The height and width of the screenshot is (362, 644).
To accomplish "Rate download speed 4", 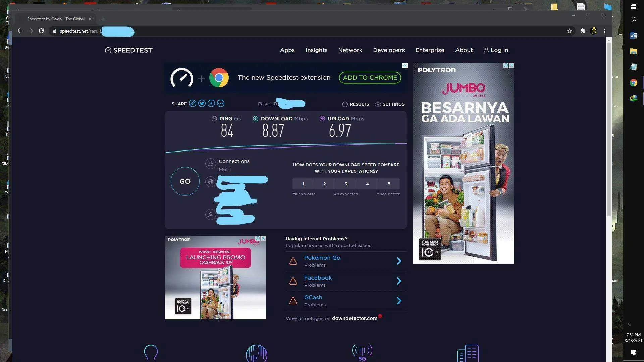I will [x=367, y=184].
